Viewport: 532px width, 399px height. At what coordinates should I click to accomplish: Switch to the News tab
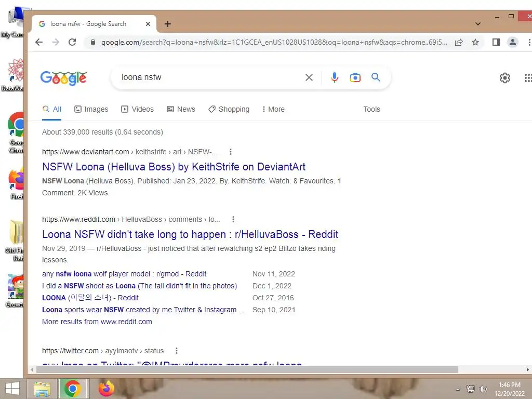coord(181,109)
